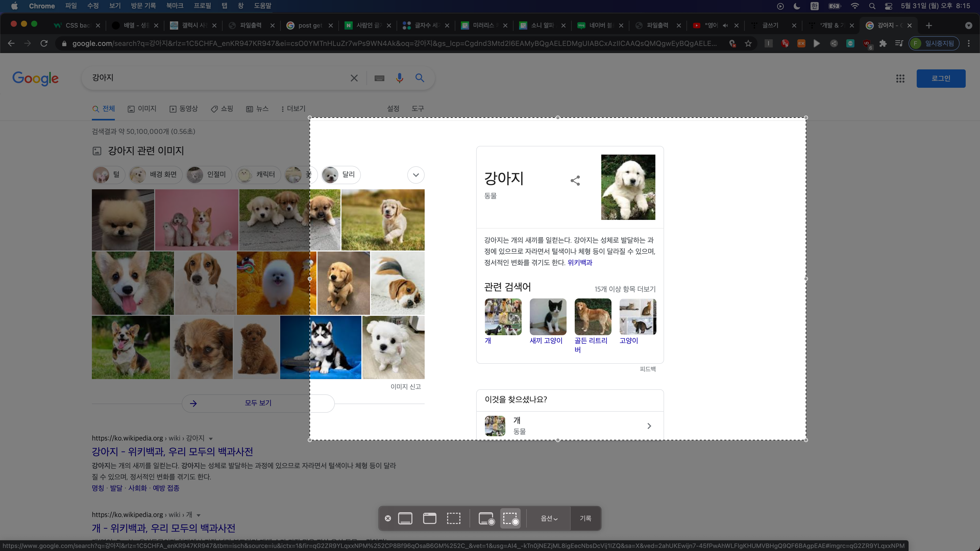Expand the image filter chips chevron
980x551 pixels.
pos(416,175)
